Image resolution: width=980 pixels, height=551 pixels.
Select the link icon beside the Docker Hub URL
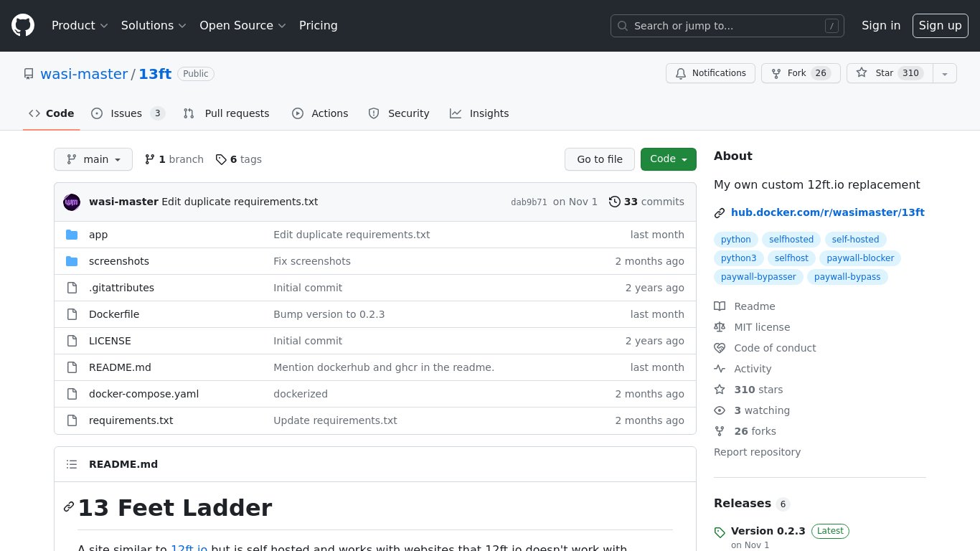720,213
